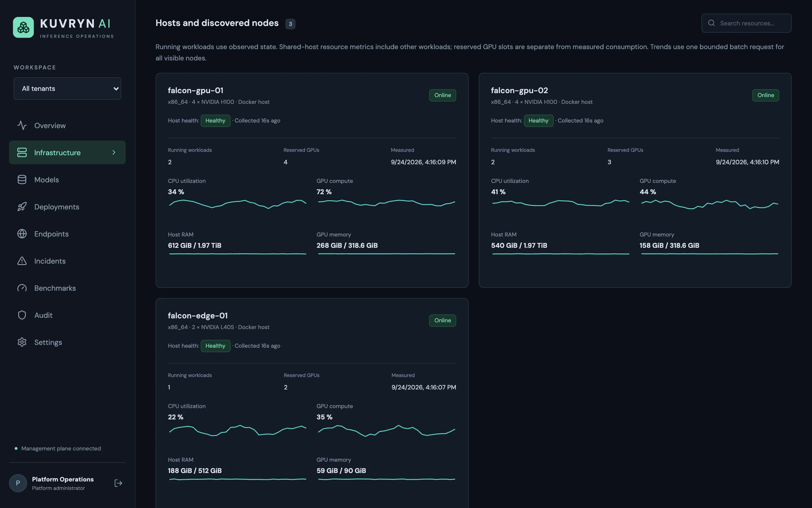Image resolution: width=812 pixels, height=508 pixels.
Task: Click falcon-edge-01 Healthy status badge
Action: [x=215, y=346]
